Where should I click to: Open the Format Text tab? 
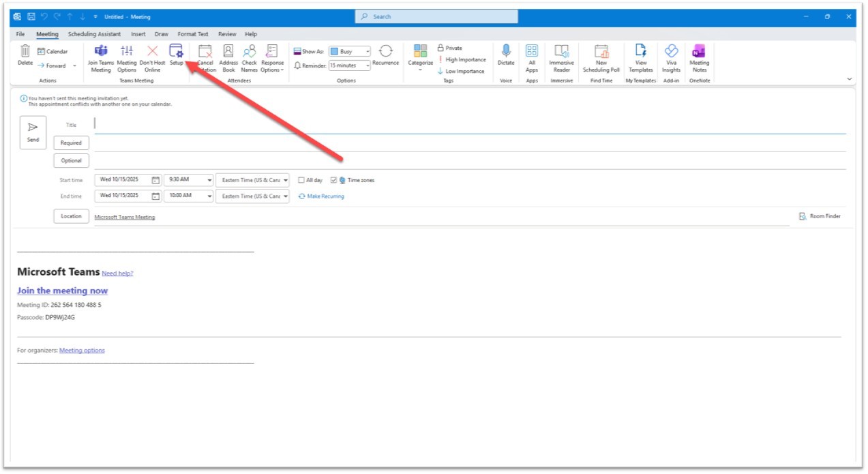coord(193,34)
